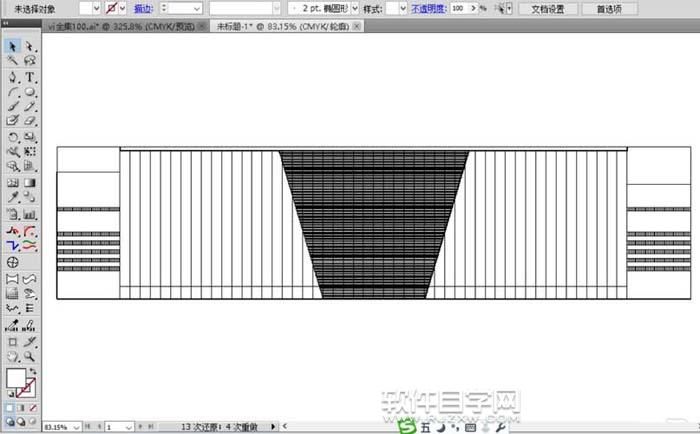This screenshot has height=434, width=700.
Task: Select the Lasso tool
Action: (30, 61)
